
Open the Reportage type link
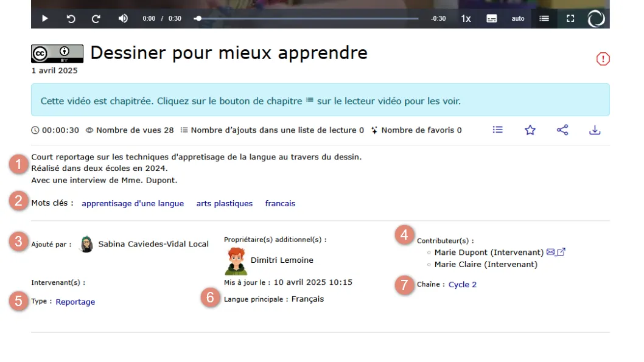75,302
